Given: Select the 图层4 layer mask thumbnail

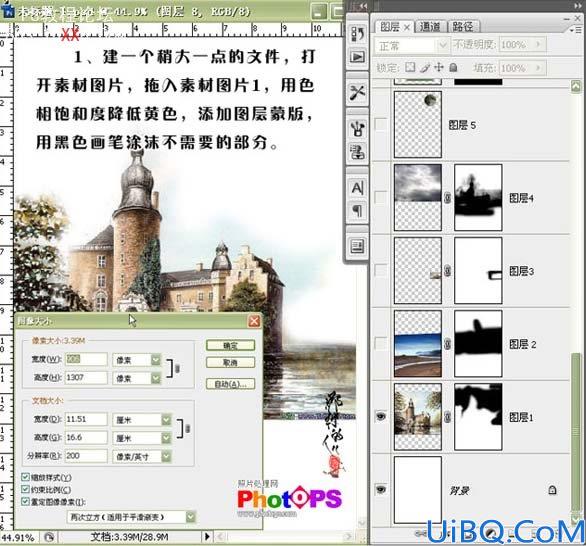Looking at the screenshot, I should tap(478, 197).
